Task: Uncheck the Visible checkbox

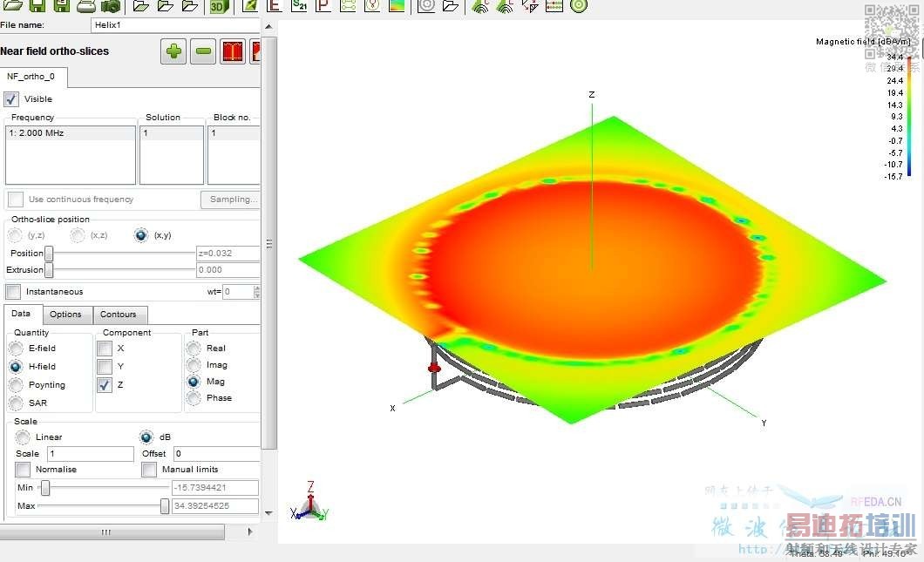Action: click(11, 99)
